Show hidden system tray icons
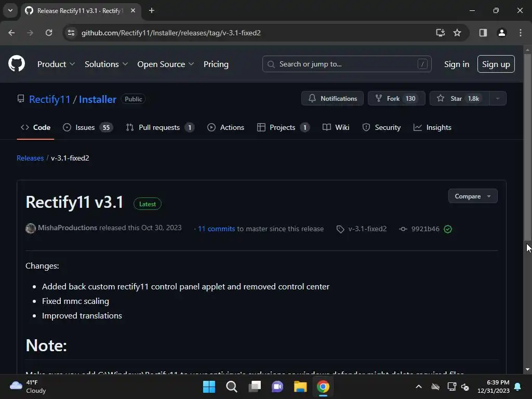This screenshot has height=399, width=532. coord(419,387)
